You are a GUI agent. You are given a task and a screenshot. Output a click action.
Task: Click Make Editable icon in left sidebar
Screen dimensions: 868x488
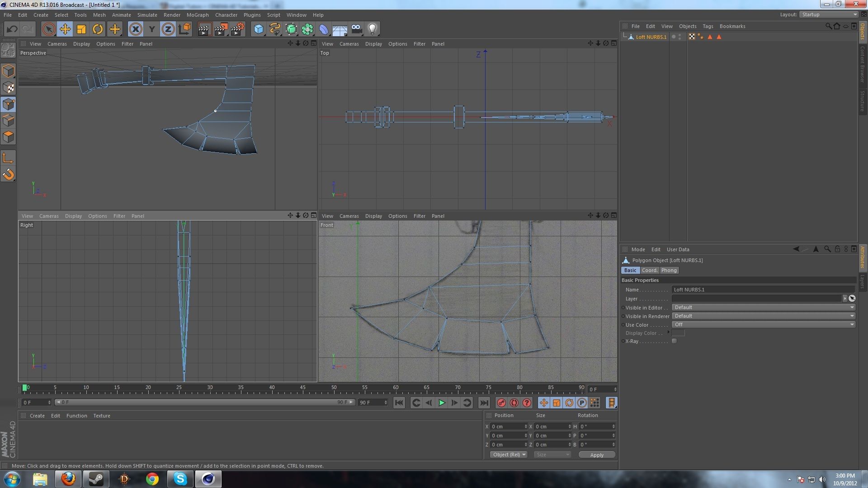pos(8,51)
